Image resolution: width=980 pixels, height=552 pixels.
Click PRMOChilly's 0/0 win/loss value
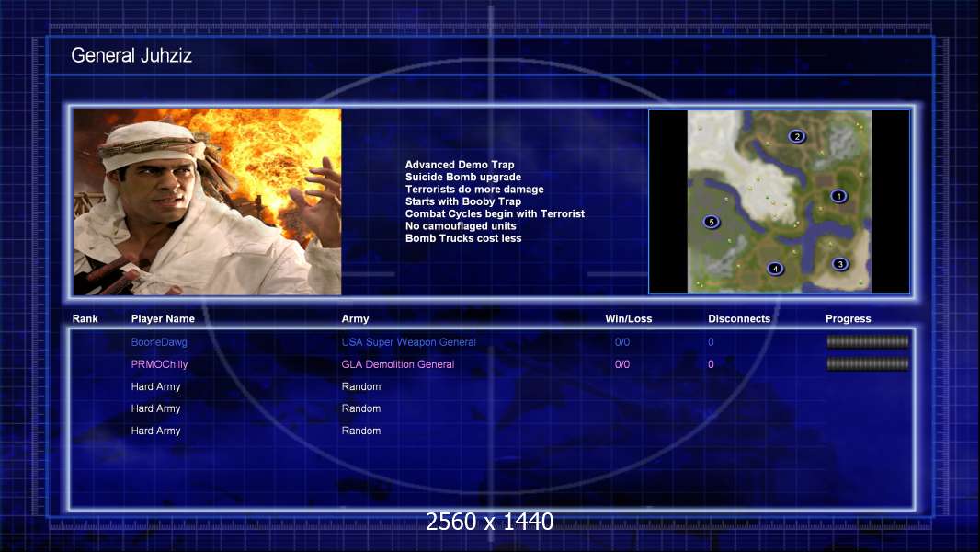point(621,364)
